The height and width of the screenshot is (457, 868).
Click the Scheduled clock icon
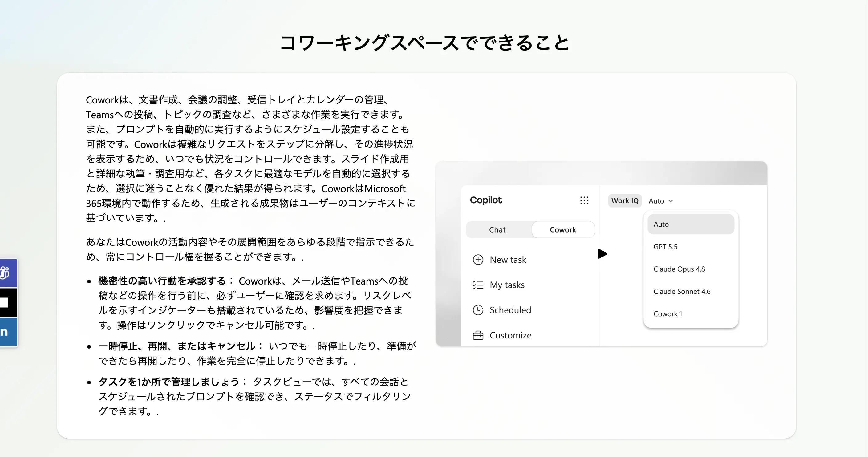478,310
